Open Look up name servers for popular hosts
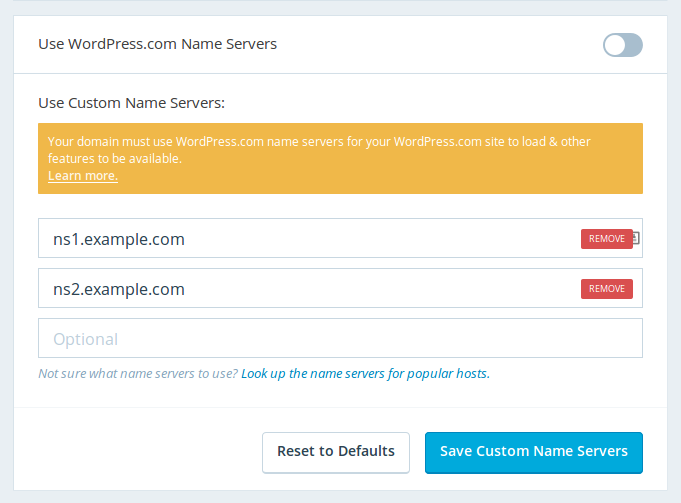The image size is (681, 503). pyautogui.click(x=365, y=374)
